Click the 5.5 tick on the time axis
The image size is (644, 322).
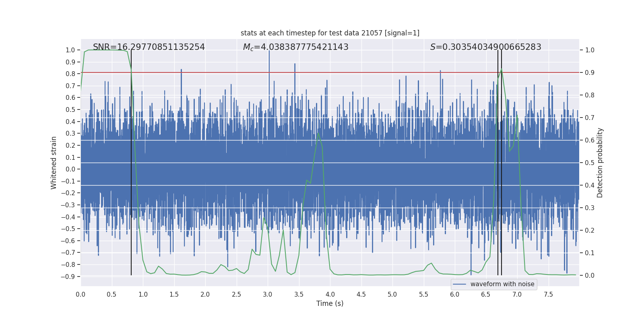423,295
